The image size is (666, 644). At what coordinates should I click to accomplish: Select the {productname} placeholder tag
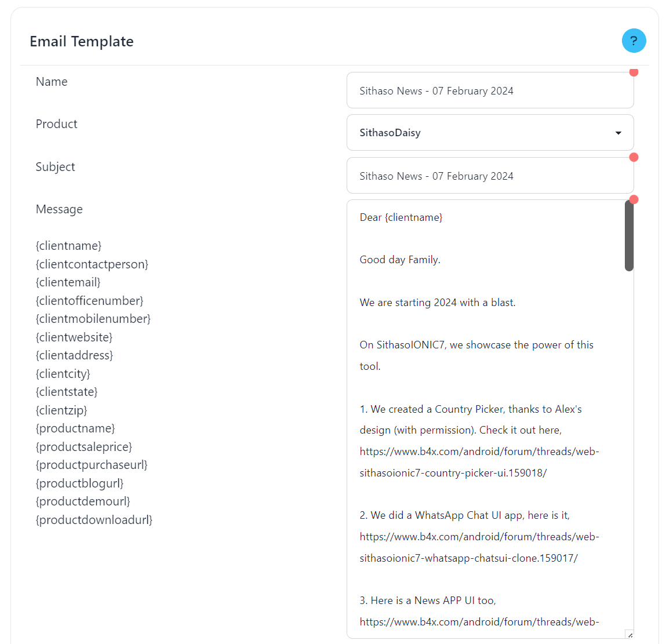(x=75, y=428)
